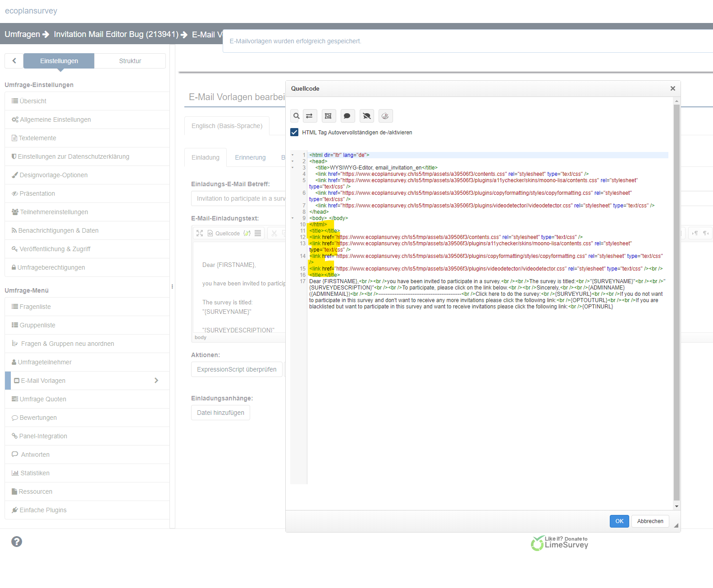Click the comment selection speech bubble icon
This screenshot has width=713, height=588.
tap(347, 116)
